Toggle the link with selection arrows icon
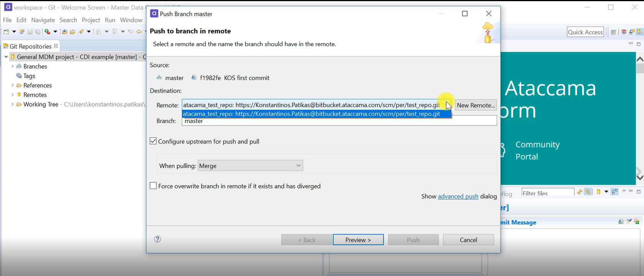644x276 pixels. point(588,192)
